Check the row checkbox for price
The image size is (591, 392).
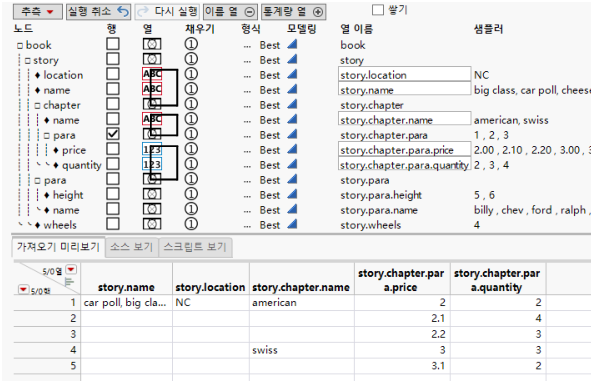(113, 149)
